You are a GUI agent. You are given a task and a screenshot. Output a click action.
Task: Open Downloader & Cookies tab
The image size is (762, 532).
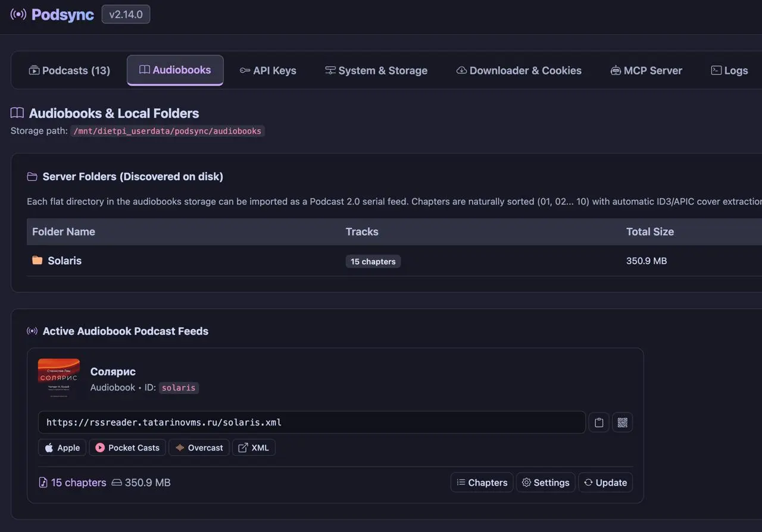coord(519,70)
